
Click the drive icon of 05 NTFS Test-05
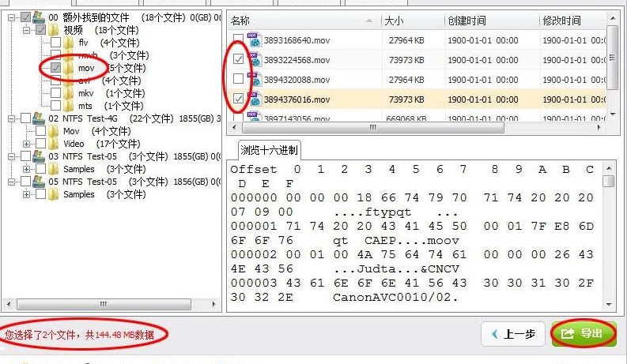[x=39, y=181]
